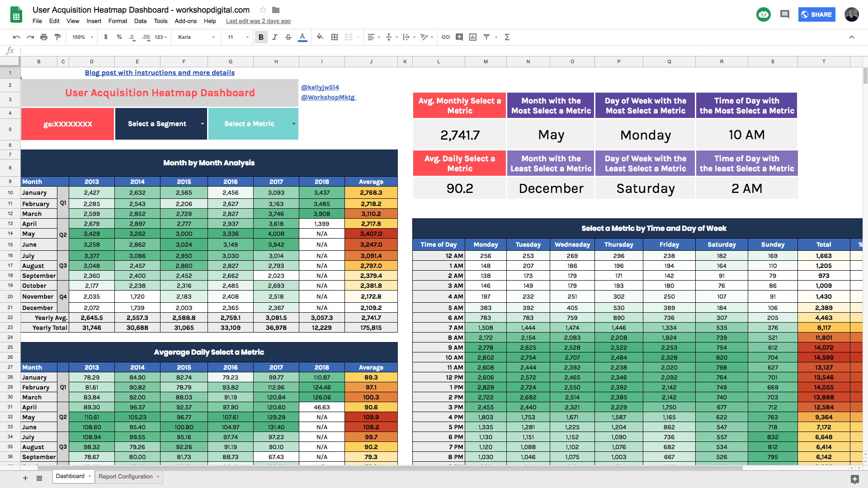The image size is (868, 488).
Task: Open the font size dropdown
Action: [247, 37]
